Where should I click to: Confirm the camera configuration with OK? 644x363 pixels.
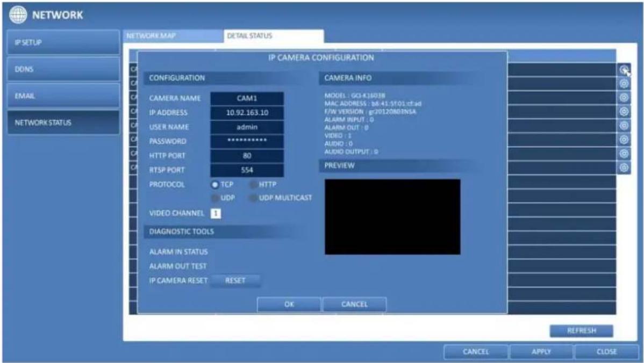[x=289, y=304]
